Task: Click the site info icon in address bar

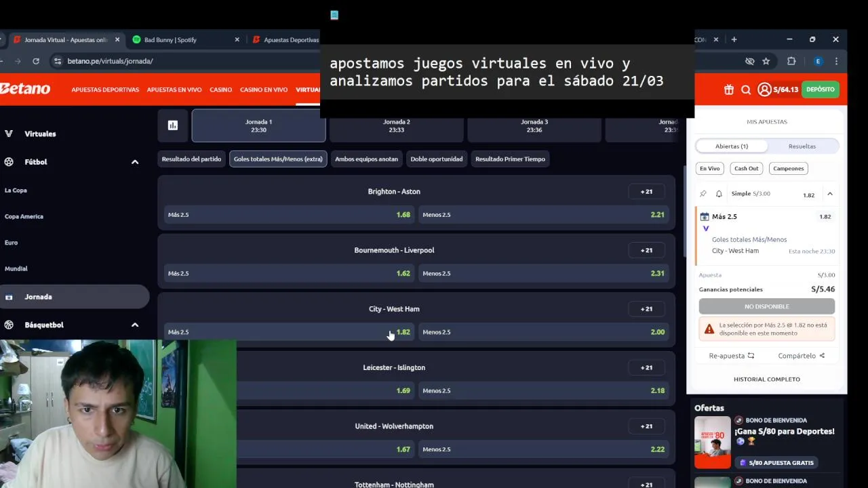Action: (x=58, y=61)
